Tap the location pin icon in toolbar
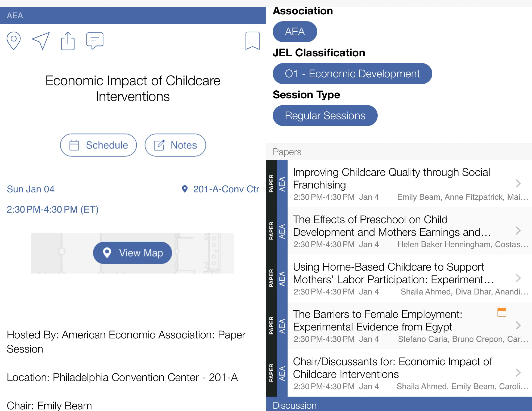The height and width of the screenshot is (411, 532). (14, 41)
